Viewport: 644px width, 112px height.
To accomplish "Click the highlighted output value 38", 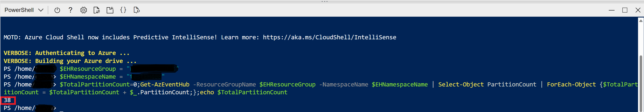I will pyautogui.click(x=7, y=100).
